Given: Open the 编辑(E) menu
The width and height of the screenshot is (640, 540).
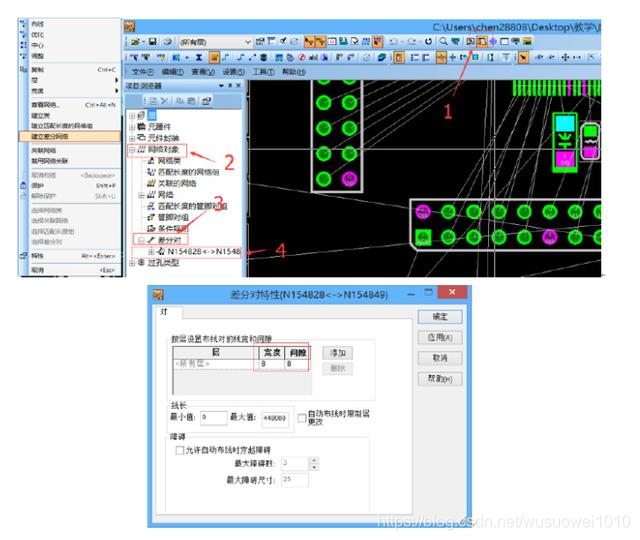Looking at the screenshot, I should 172,72.
